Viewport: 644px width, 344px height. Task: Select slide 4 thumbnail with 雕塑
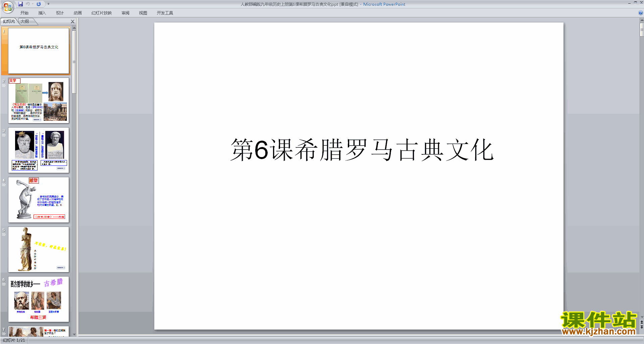click(39, 200)
